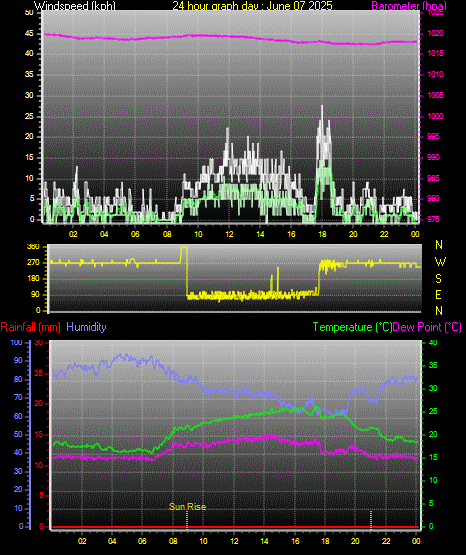Click the 24 hour graph day title

coord(252,6)
